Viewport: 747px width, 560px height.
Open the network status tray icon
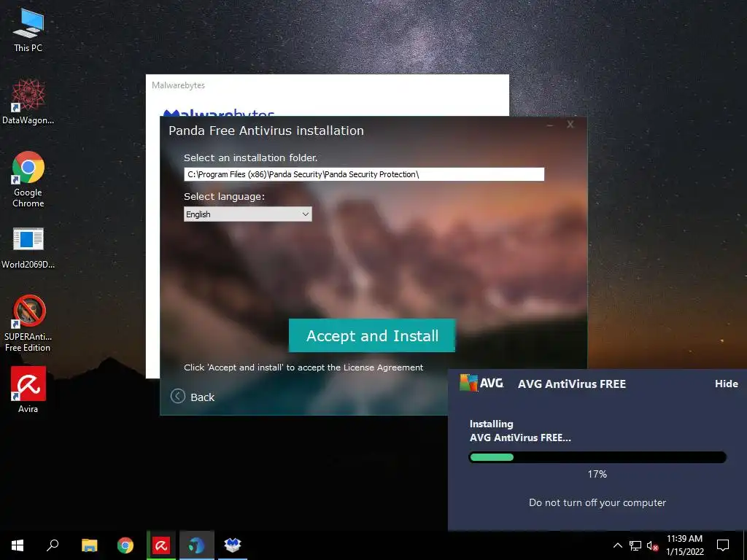coord(635,545)
